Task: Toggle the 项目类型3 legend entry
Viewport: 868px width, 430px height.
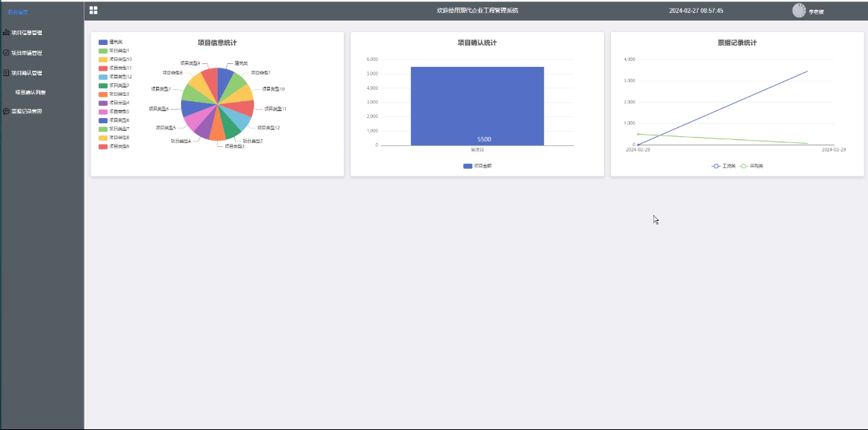Action: point(114,94)
